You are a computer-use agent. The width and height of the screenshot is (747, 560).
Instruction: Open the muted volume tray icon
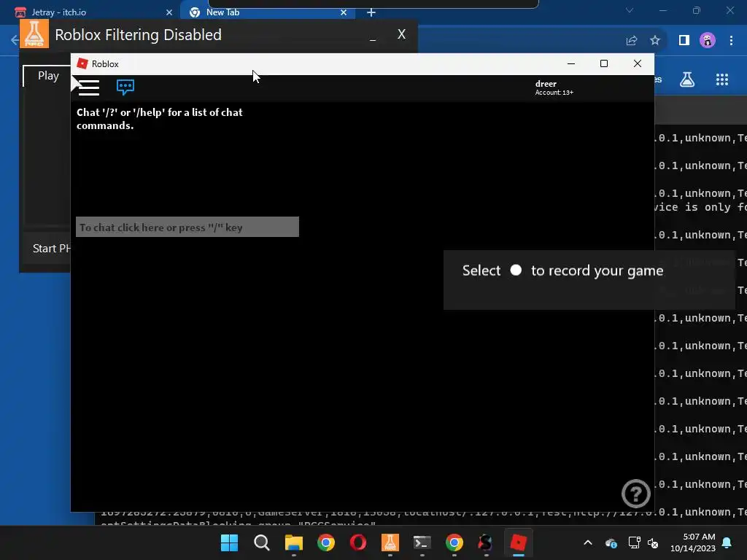653,542
